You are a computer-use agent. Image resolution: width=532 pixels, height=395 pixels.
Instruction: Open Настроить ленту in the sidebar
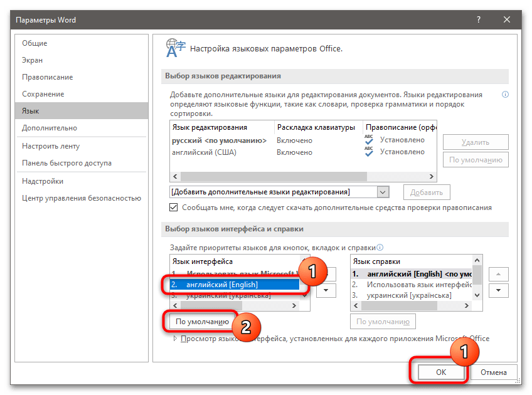[51, 146]
